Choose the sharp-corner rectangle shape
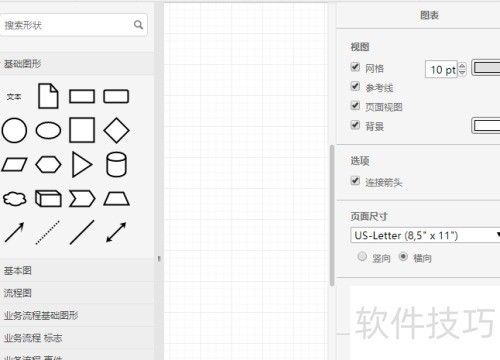This screenshot has width=500, height=360. 82,96
